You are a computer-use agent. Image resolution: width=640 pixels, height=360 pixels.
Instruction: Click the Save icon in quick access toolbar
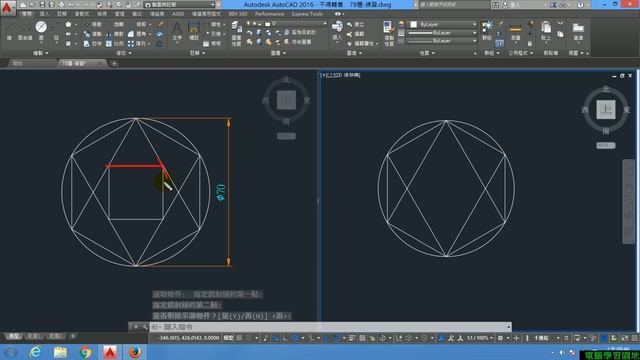(x=42, y=5)
